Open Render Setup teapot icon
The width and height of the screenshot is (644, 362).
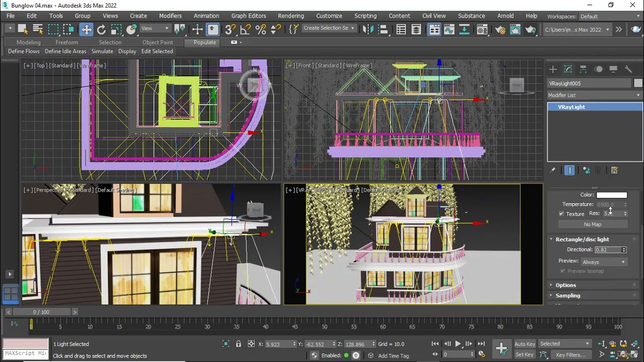pos(501,29)
